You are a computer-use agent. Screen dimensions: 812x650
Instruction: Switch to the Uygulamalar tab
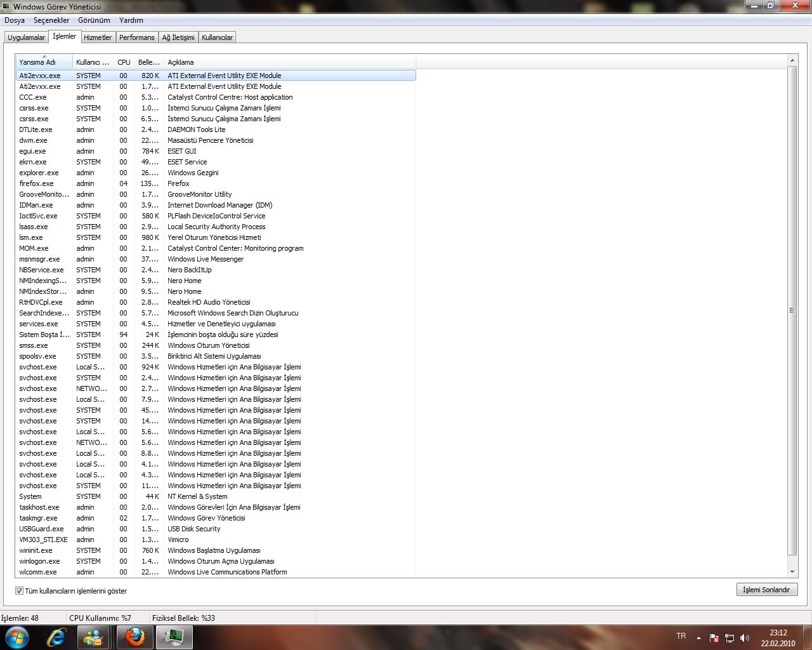[x=26, y=37]
